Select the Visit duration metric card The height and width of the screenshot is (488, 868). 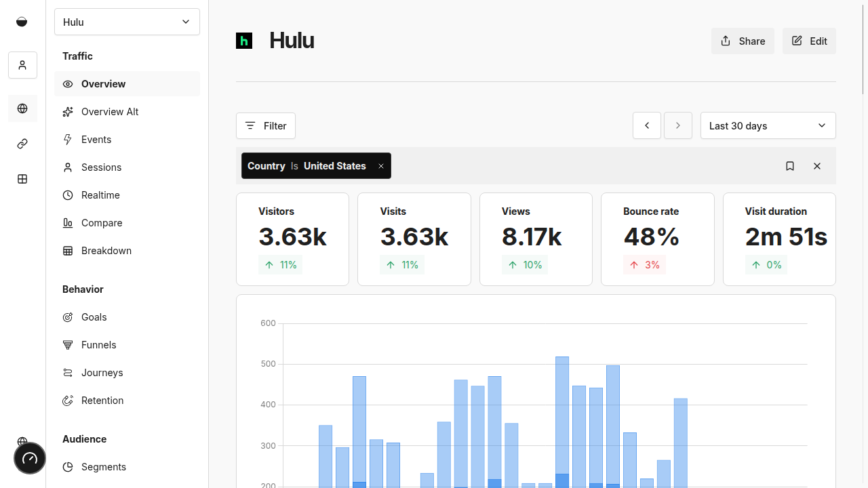[779, 239]
